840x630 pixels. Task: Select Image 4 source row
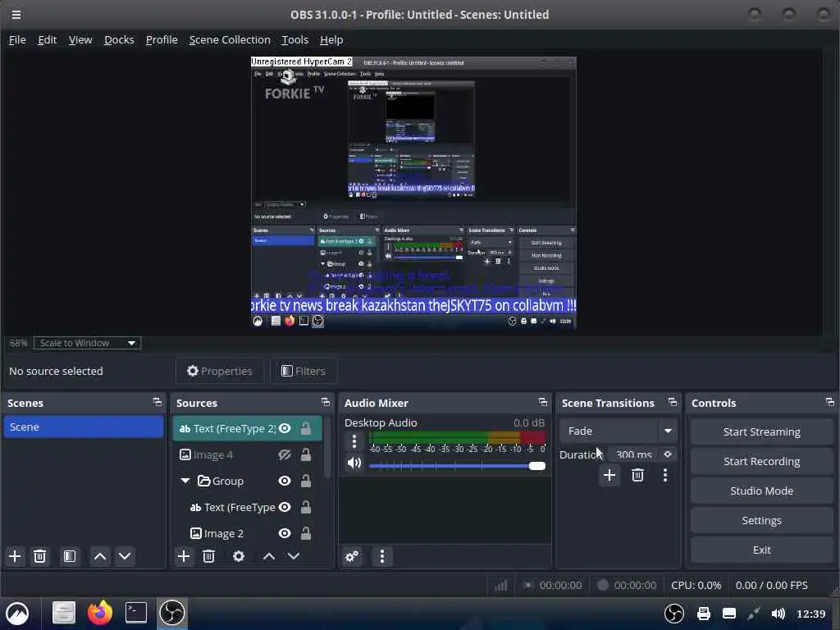[x=248, y=454]
